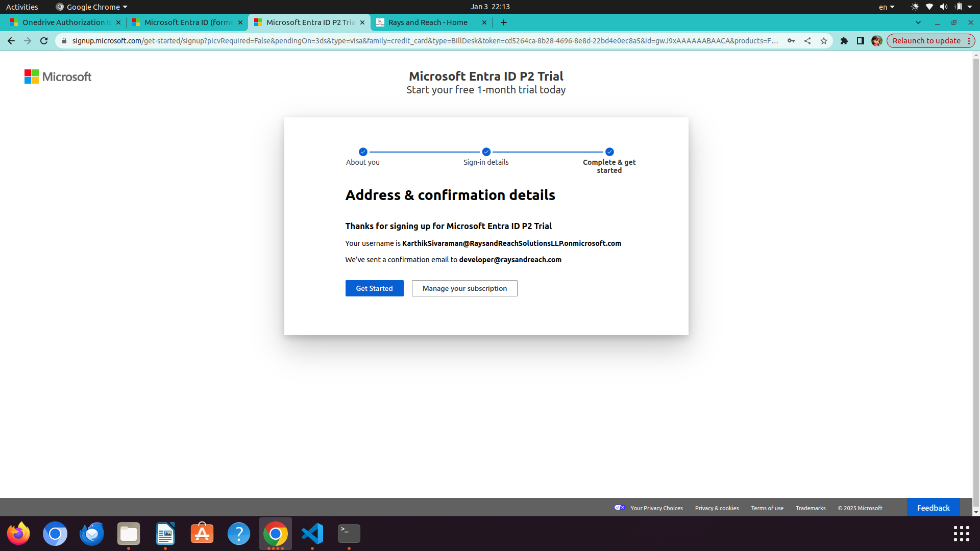Open the saved passwords key icon
This screenshot has width=980, height=551.
(791, 41)
